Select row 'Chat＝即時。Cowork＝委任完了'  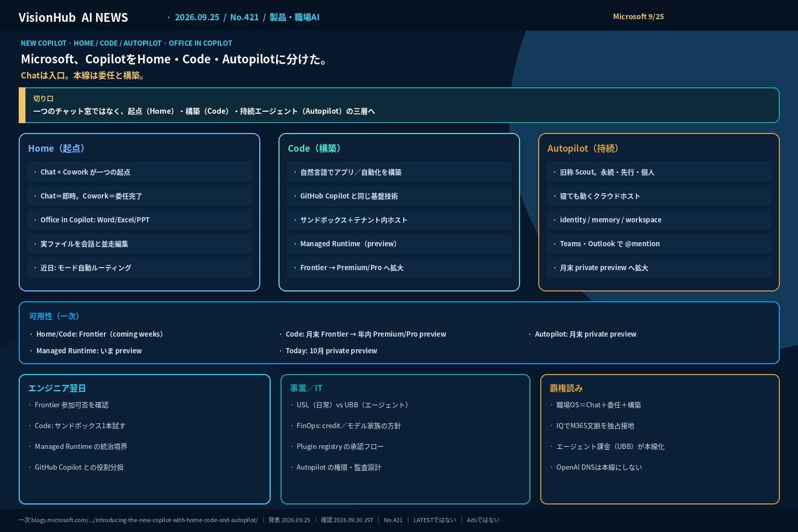pos(139,196)
